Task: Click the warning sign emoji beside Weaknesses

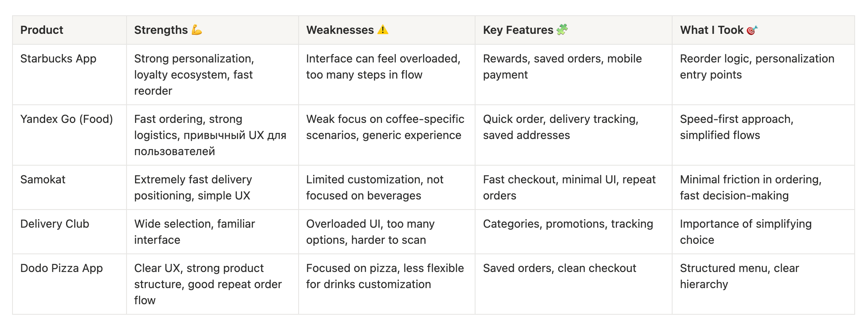Action: (383, 30)
